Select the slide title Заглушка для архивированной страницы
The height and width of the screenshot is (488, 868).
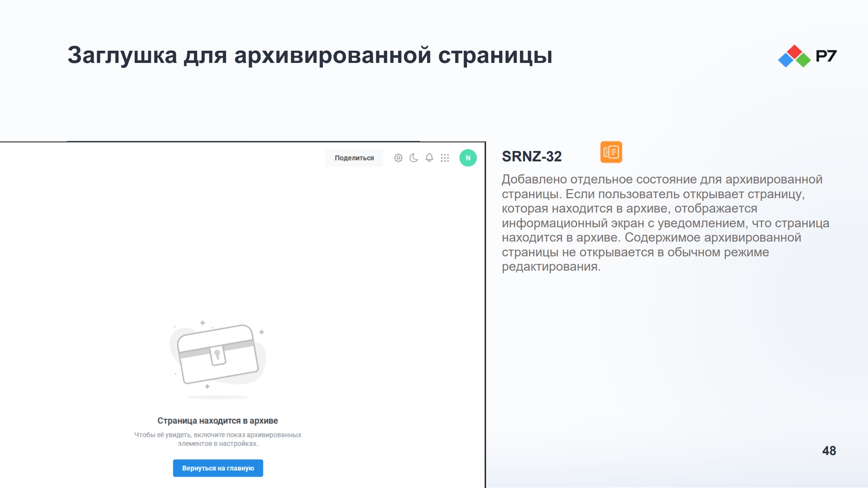point(310,55)
